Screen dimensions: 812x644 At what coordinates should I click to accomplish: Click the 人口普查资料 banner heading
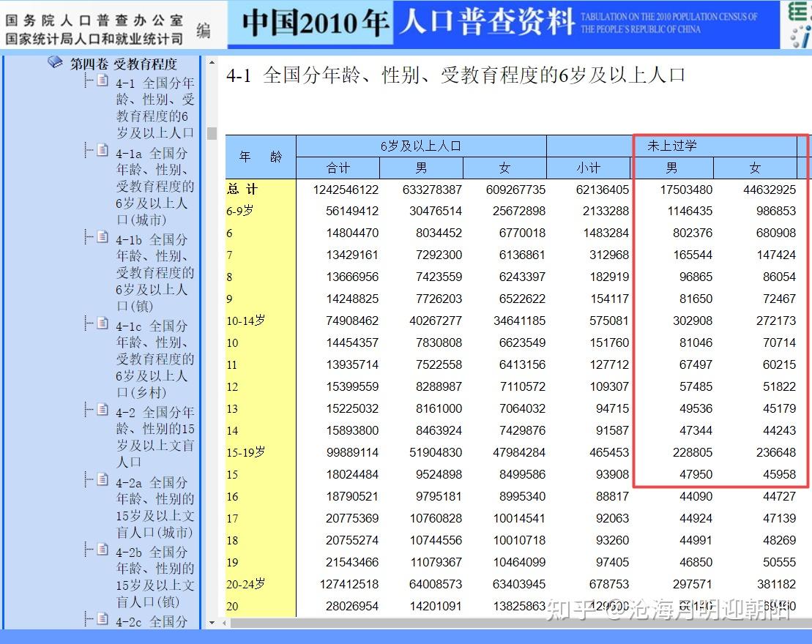pyautogui.click(x=487, y=22)
